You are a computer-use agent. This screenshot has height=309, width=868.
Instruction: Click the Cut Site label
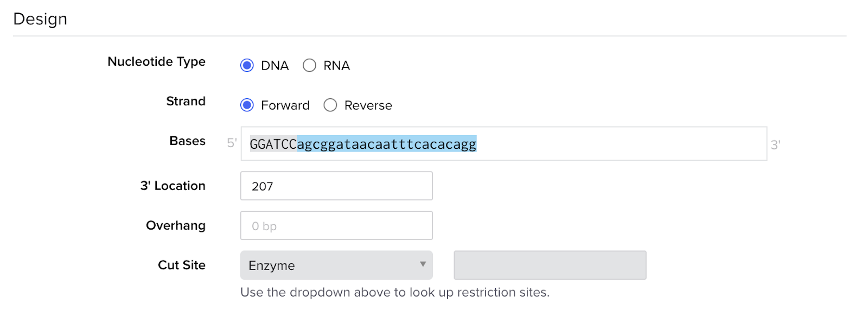tap(181, 265)
